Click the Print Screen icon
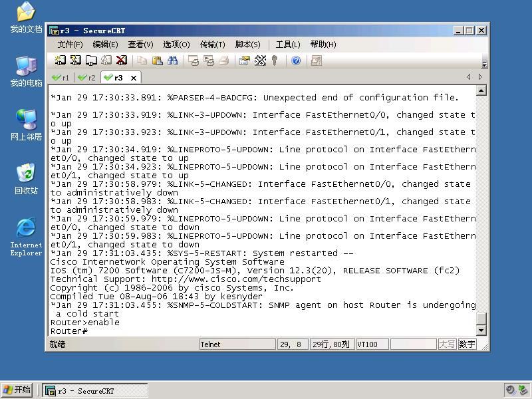The height and width of the screenshot is (399, 532). [194, 61]
